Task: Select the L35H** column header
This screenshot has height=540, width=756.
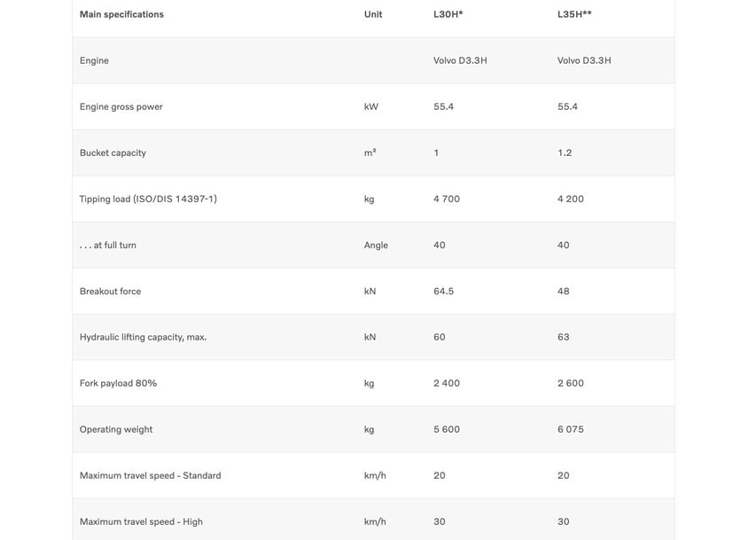Action: 574,14
